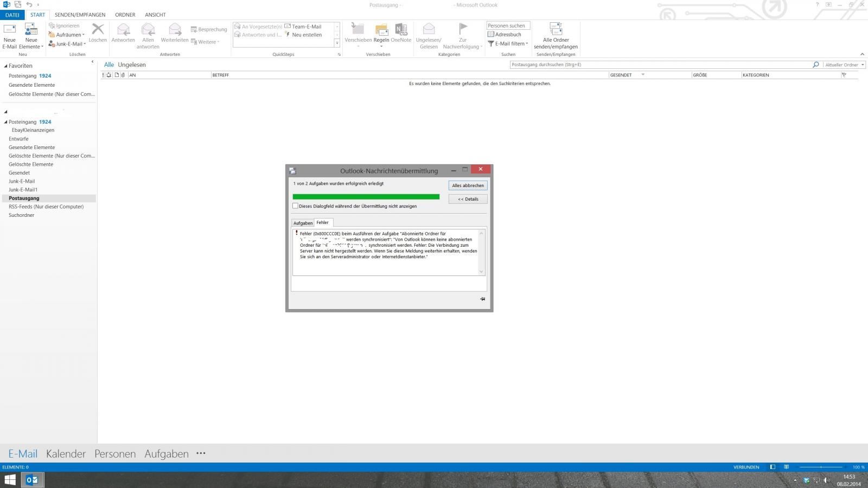
Task: Click the pin icon in the dialog
Action: 482,299
